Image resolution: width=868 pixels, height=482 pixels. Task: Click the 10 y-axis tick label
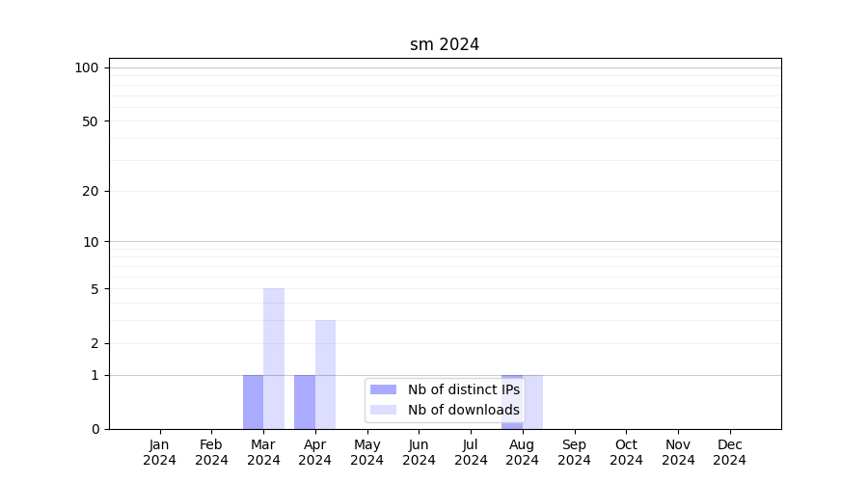pyautogui.click(x=91, y=242)
